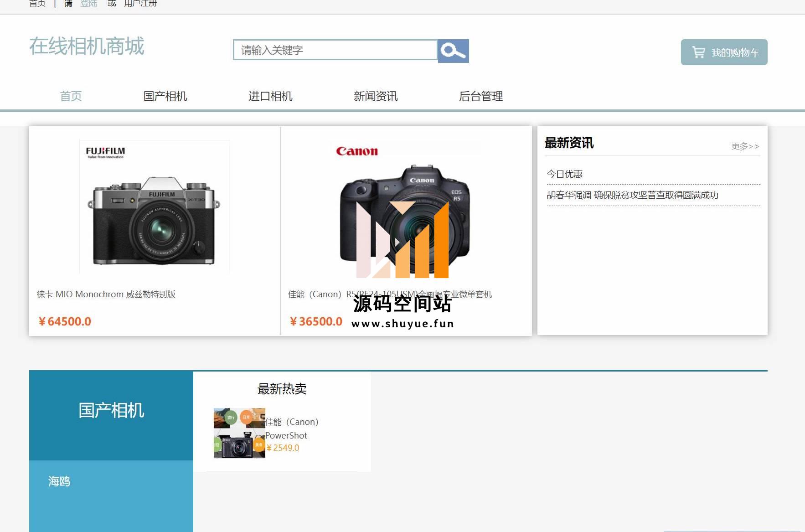Click 更多>> in the 最新资讯 panel

click(745, 146)
